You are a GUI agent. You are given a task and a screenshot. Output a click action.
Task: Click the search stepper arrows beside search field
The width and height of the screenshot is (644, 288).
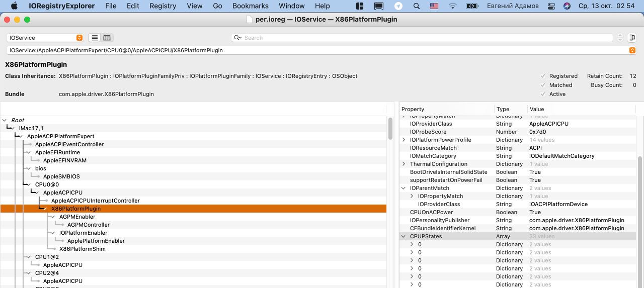620,38
